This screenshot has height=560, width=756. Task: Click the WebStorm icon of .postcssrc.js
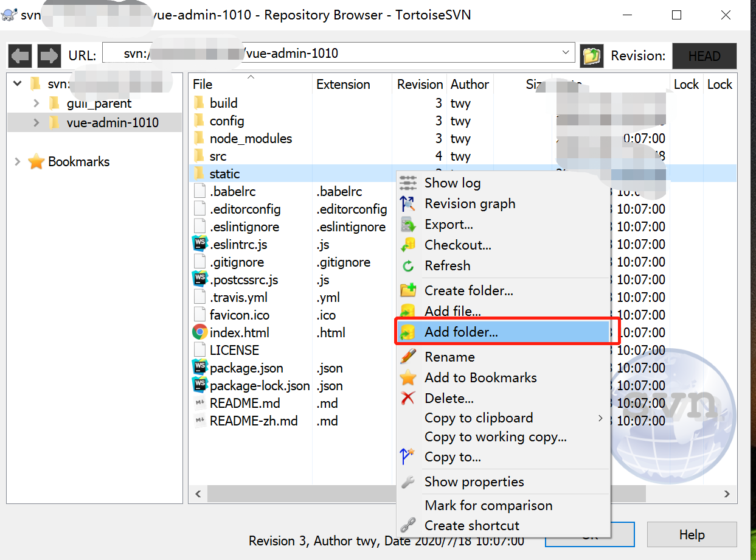click(x=200, y=279)
